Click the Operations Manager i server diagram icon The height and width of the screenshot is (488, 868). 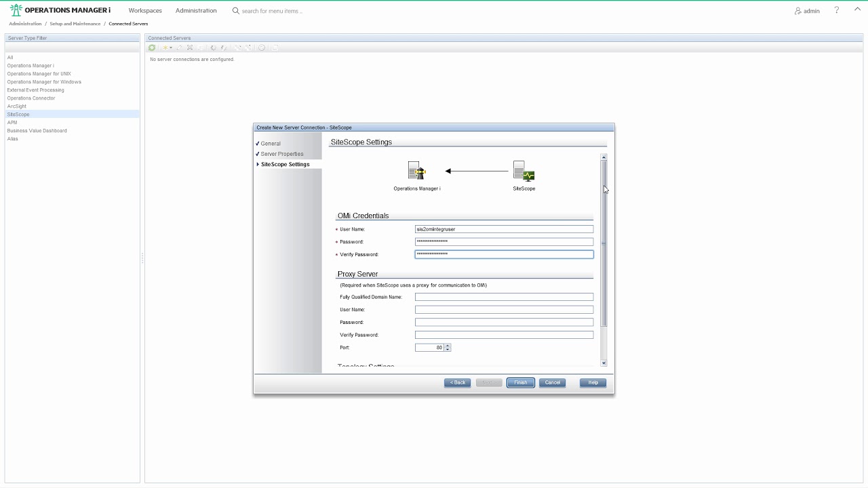click(416, 171)
